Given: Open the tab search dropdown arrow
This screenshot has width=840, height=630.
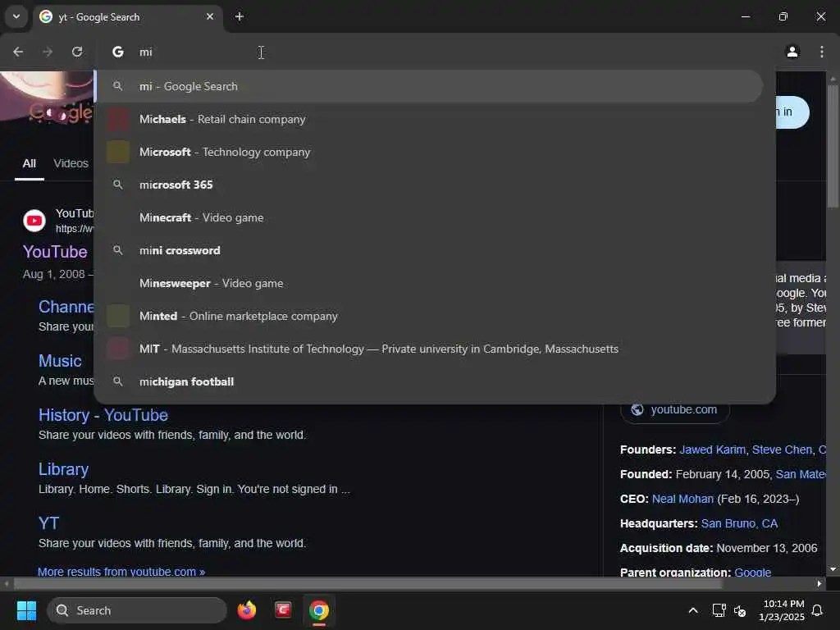Looking at the screenshot, I should point(16,16).
